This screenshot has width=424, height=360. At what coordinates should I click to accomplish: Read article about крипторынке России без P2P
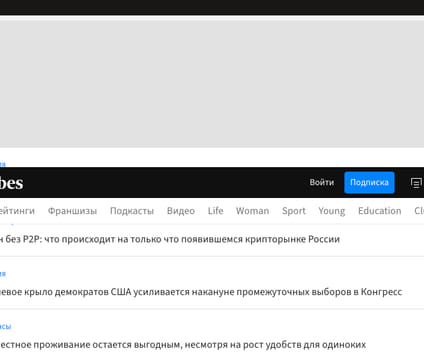pos(170,239)
